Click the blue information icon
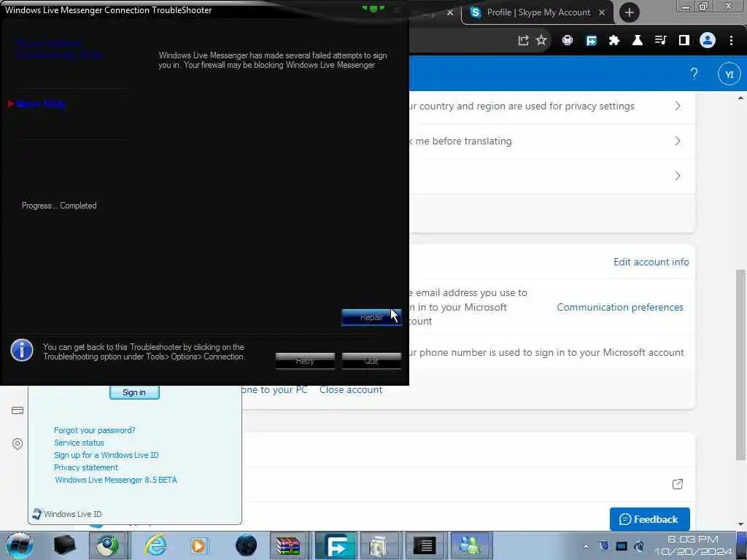 pyautogui.click(x=22, y=351)
